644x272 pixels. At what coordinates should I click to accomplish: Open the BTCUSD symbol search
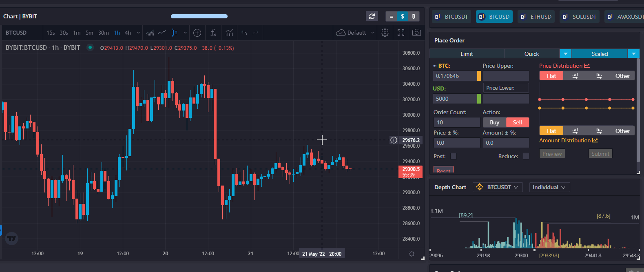tap(16, 33)
